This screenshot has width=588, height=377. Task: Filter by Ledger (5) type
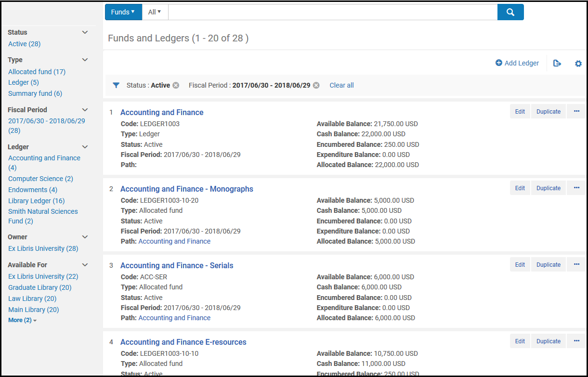(23, 82)
